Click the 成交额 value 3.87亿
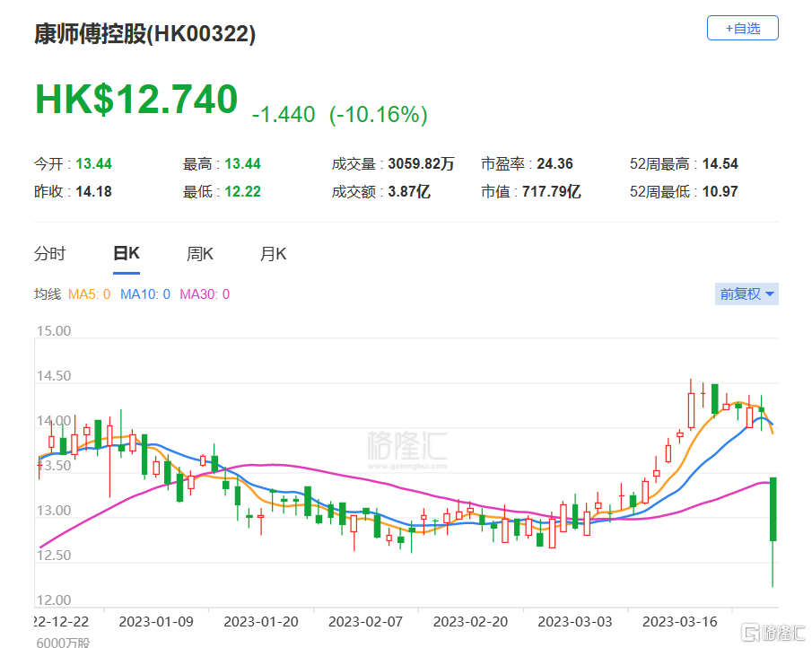This screenshot has height=648, width=812. pyautogui.click(x=409, y=192)
